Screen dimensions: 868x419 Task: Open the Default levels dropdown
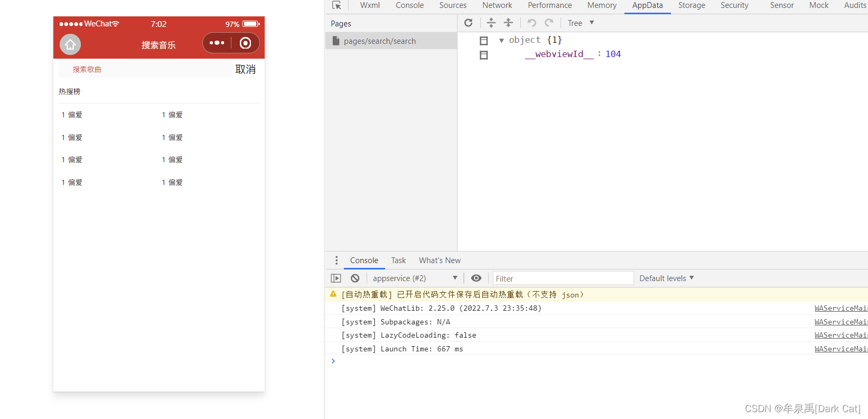pyautogui.click(x=666, y=278)
